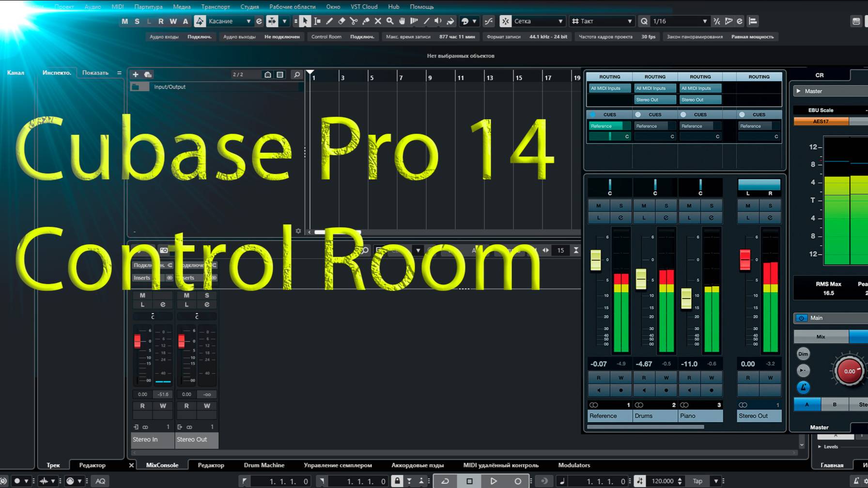868x488 pixels.
Task: Mute the Drums channel
Action: (644, 205)
